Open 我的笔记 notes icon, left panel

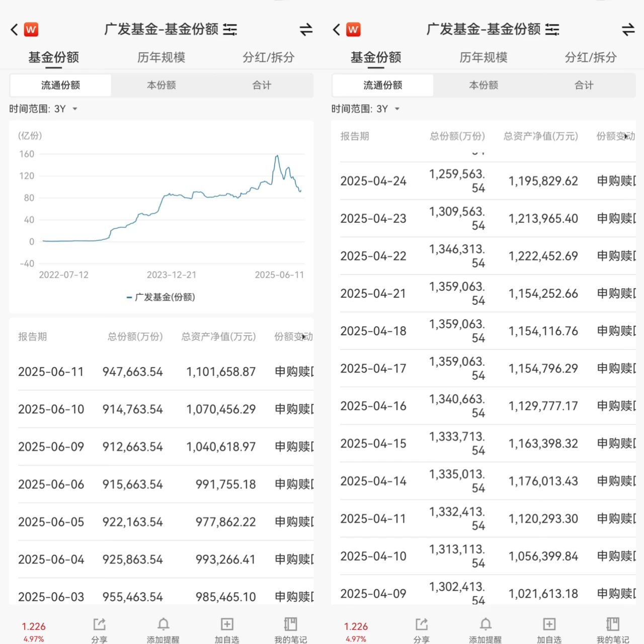tap(290, 624)
